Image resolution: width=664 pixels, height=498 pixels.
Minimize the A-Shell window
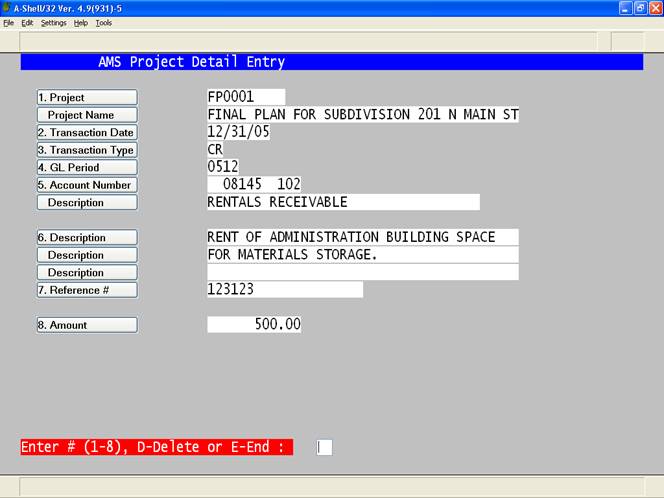(x=625, y=8)
